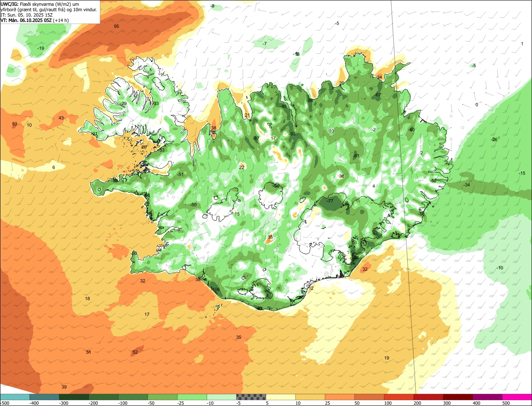Click the map value '-61' on the map
This screenshot has width=532, height=406.
(x=356, y=156)
